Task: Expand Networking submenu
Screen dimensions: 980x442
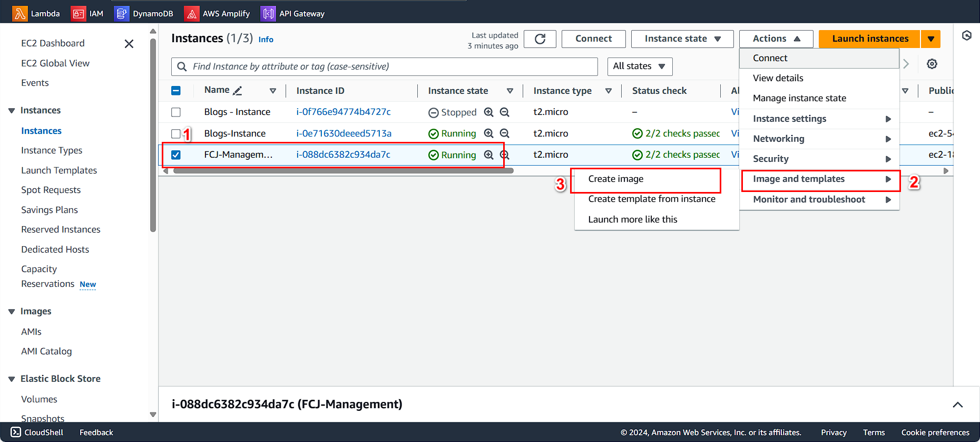Action: tap(819, 139)
